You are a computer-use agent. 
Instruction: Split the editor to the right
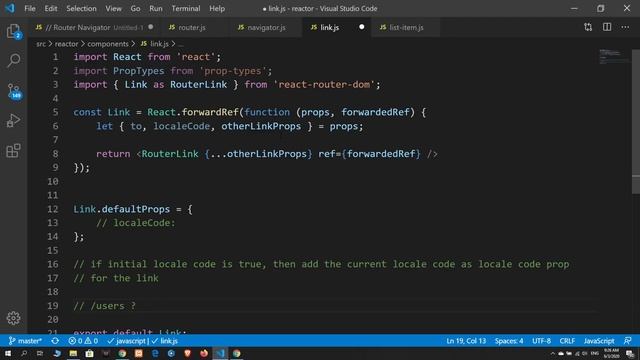tap(607, 27)
